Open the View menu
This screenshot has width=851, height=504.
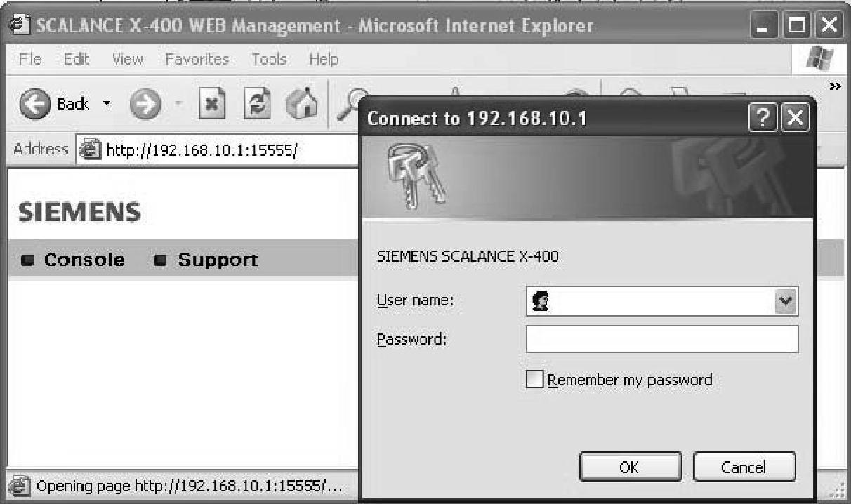127,60
